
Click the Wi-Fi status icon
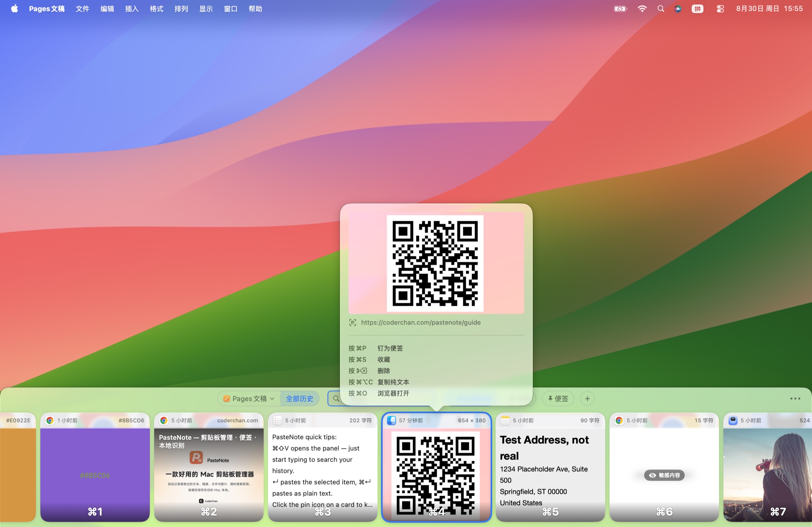pyautogui.click(x=642, y=8)
